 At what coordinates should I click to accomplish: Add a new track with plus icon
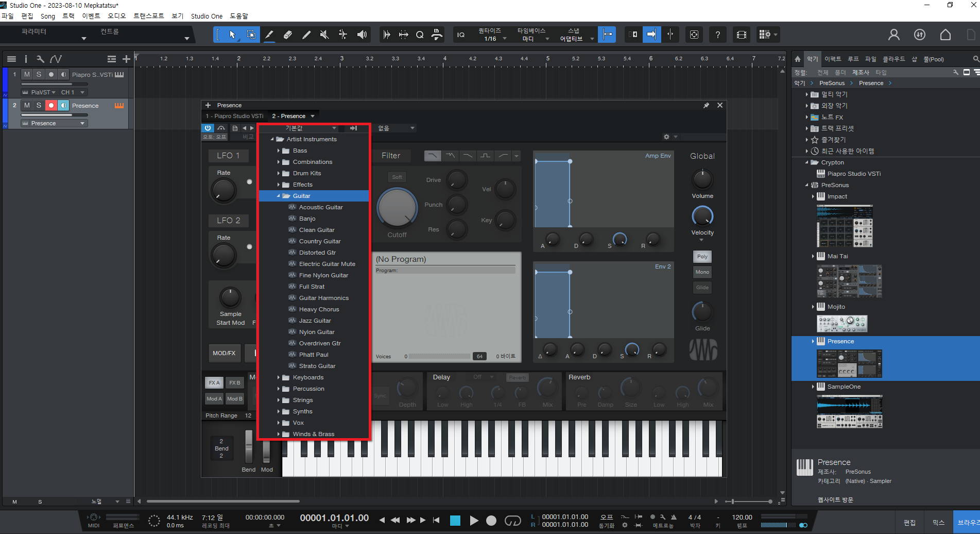coord(126,59)
